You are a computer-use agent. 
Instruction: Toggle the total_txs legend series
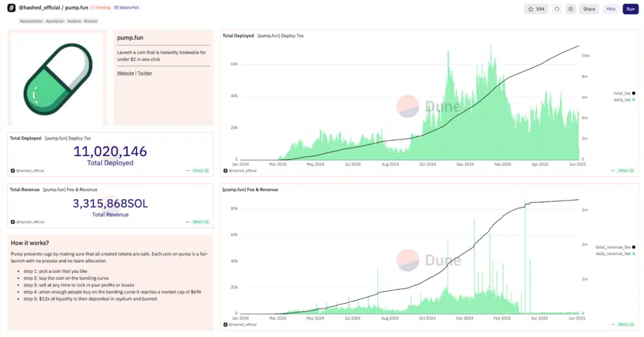625,93
